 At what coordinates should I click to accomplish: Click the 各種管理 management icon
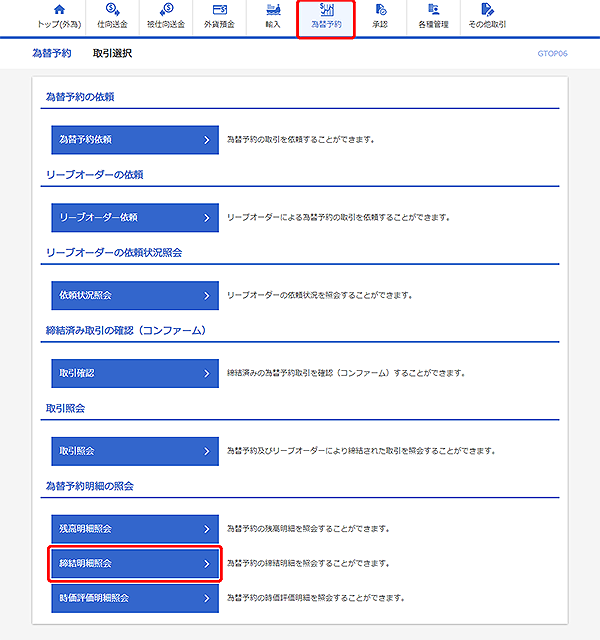(433, 9)
